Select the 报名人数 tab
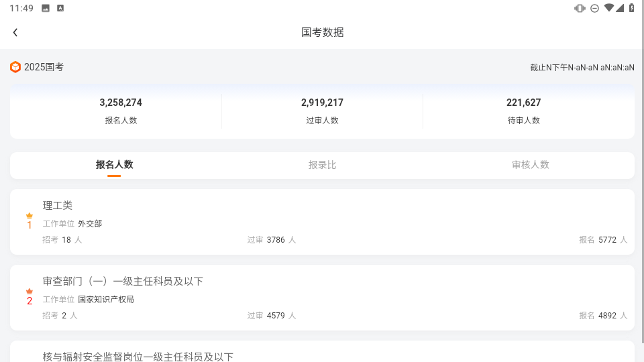644x362 pixels. click(x=114, y=165)
